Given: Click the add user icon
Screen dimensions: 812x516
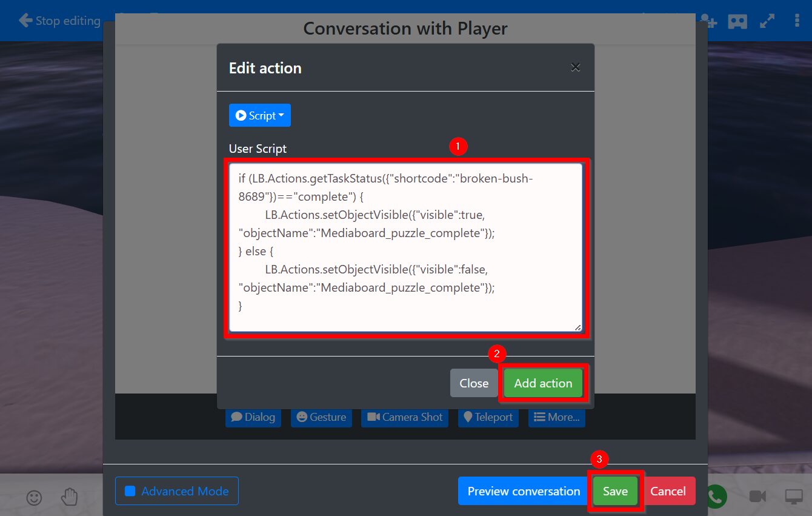Looking at the screenshot, I should (x=708, y=21).
